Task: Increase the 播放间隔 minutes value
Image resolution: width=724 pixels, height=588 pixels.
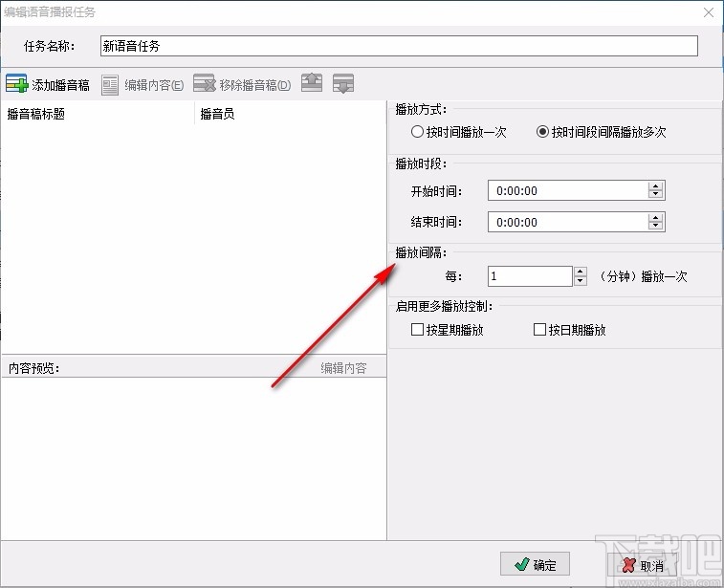Action: pos(581,272)
